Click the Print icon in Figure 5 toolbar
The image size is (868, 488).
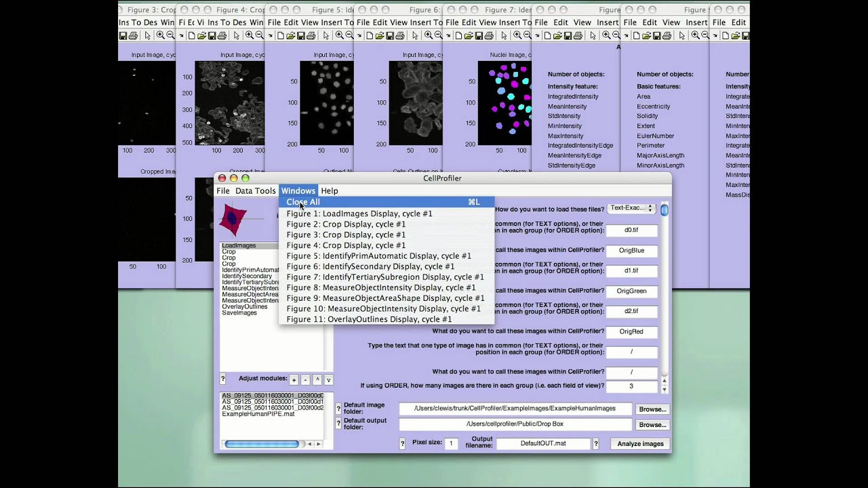[x=311, y=35]
